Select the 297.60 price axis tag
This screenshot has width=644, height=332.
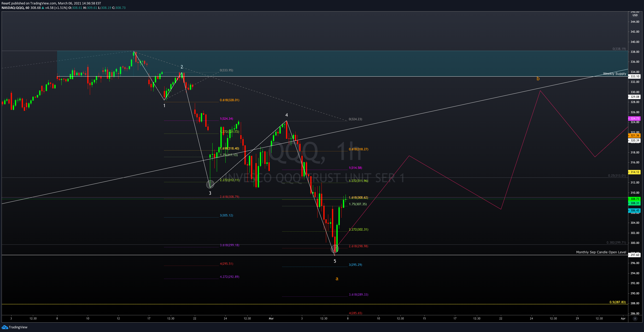click(634, 255)
